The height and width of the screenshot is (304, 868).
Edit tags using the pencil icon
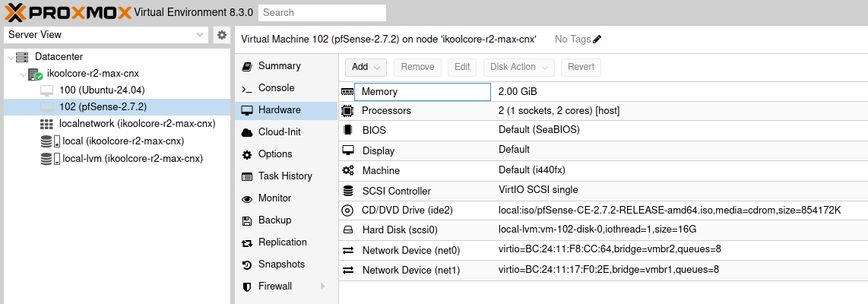[597, 40]
